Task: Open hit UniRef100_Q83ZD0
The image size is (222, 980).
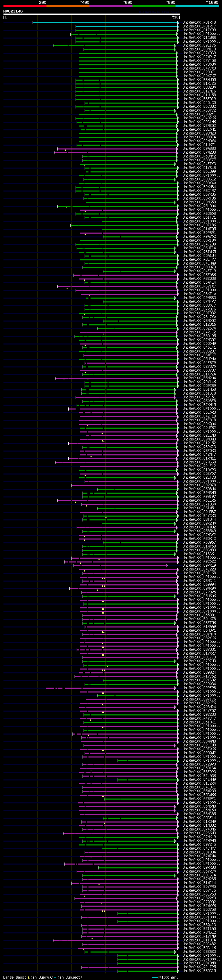Action: pos(199,88)
